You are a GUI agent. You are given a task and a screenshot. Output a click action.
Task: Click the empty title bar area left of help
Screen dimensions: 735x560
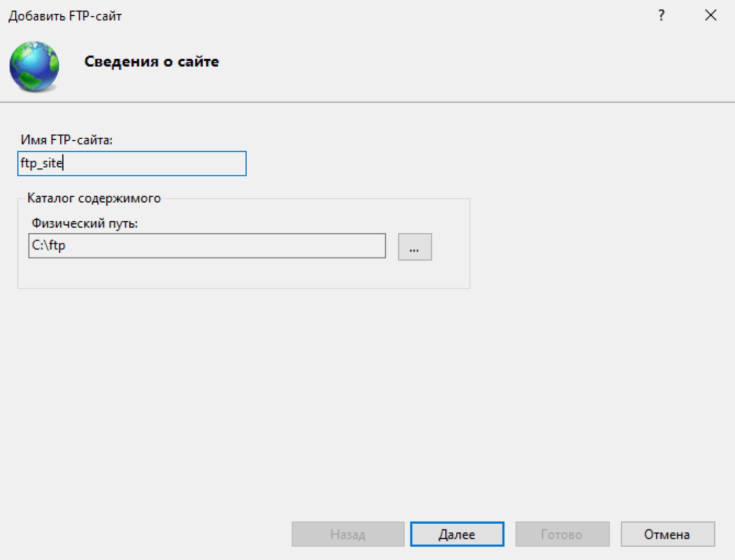click(382, 16)
